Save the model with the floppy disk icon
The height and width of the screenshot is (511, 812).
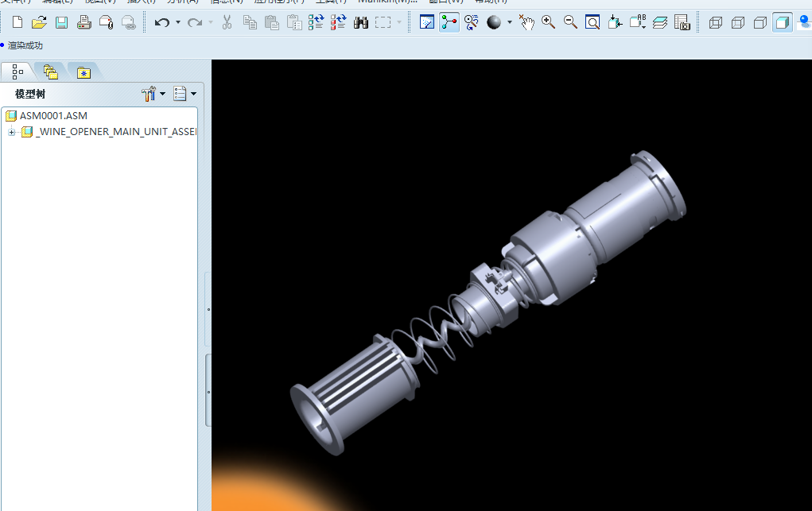click(x=61, y=22)
